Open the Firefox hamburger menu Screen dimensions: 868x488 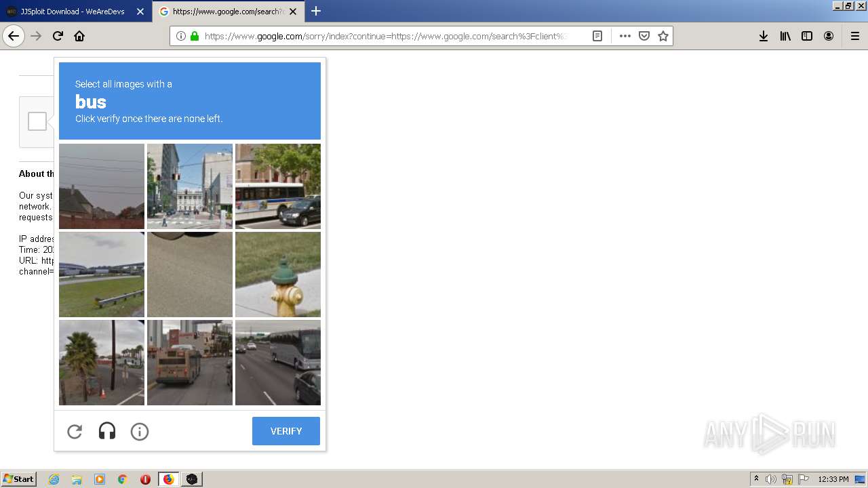coord(855,36)
